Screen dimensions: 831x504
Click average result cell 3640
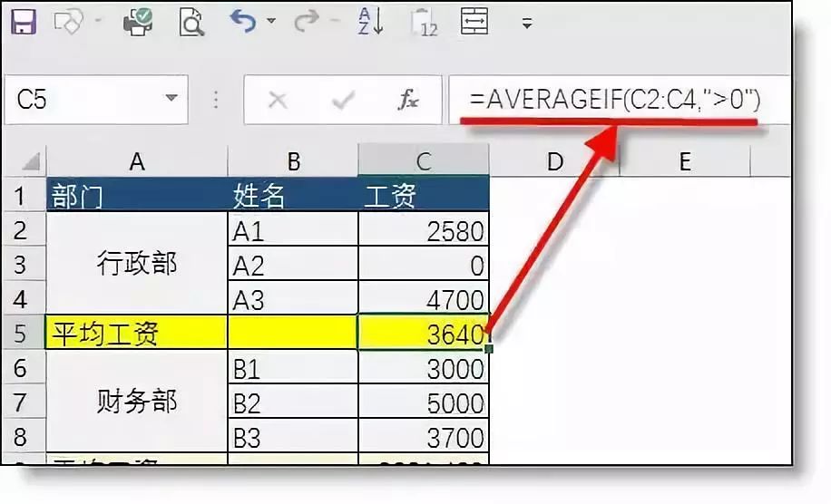424,334
